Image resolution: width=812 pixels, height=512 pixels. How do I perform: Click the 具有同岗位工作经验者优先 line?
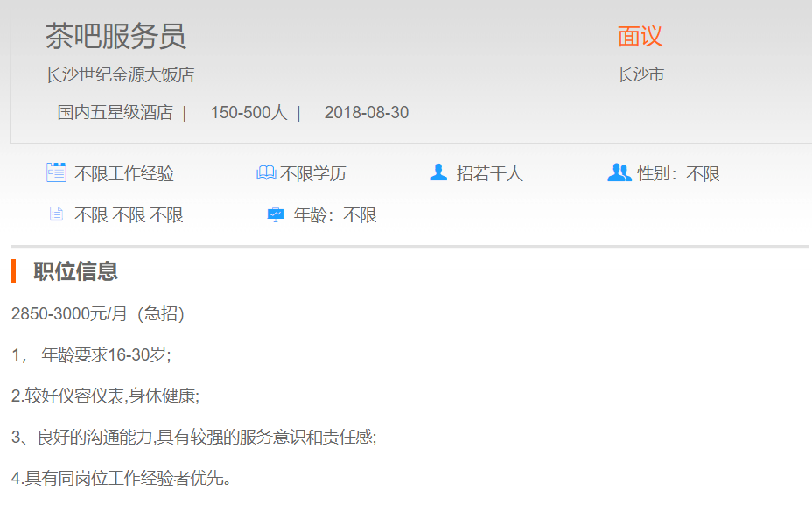click(121, 478)
